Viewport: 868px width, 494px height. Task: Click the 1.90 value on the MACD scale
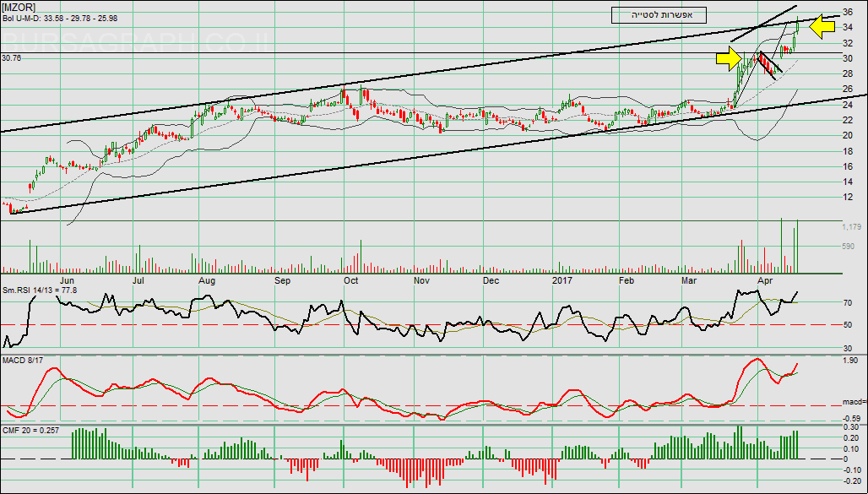click(x=851, y=359)
